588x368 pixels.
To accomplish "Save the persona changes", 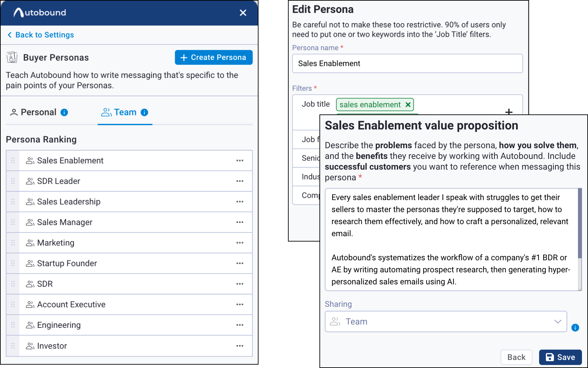I will point(560,357).
